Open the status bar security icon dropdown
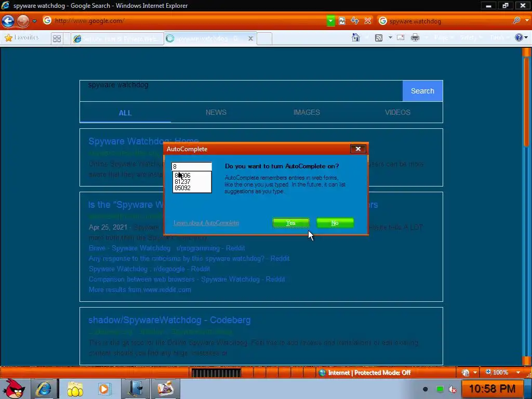Screen dimensions: 532x399 tap(475, 373)
